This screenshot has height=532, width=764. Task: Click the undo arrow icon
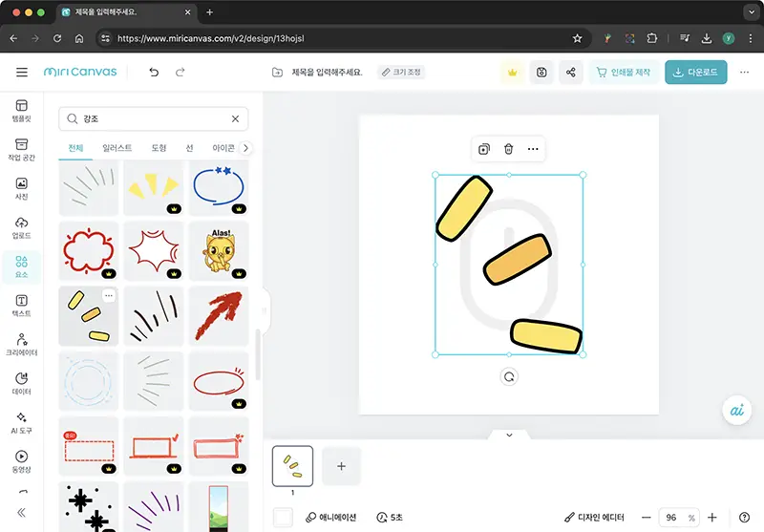pos(154,73)
